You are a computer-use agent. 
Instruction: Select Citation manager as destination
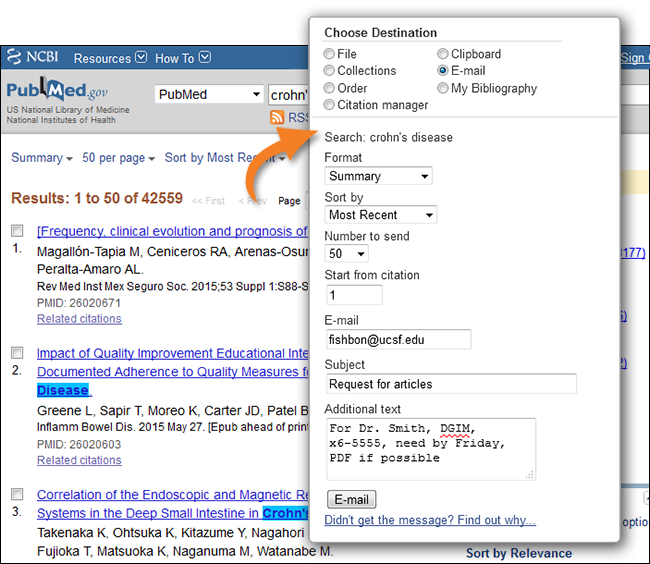click(x=329, y=105)
